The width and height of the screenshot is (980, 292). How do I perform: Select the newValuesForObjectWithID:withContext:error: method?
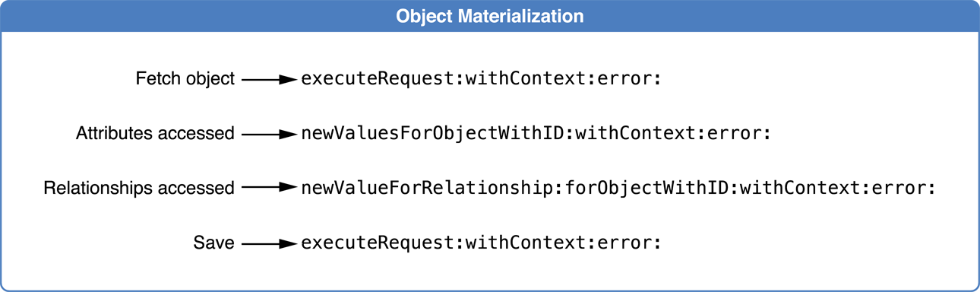coord(536,134)
